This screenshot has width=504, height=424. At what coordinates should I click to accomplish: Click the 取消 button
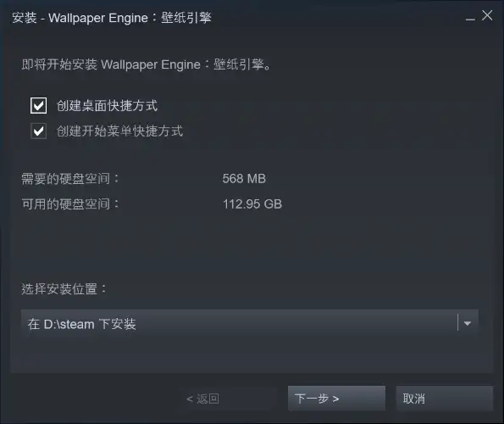coord(445,399)
